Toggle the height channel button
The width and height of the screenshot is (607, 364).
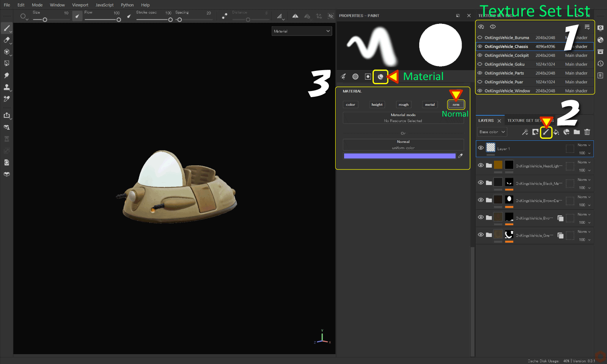pos(377,105)
